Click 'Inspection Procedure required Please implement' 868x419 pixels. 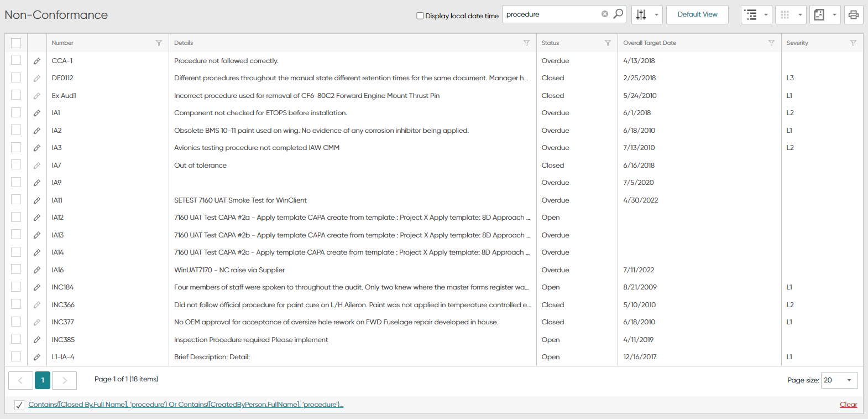251,340
